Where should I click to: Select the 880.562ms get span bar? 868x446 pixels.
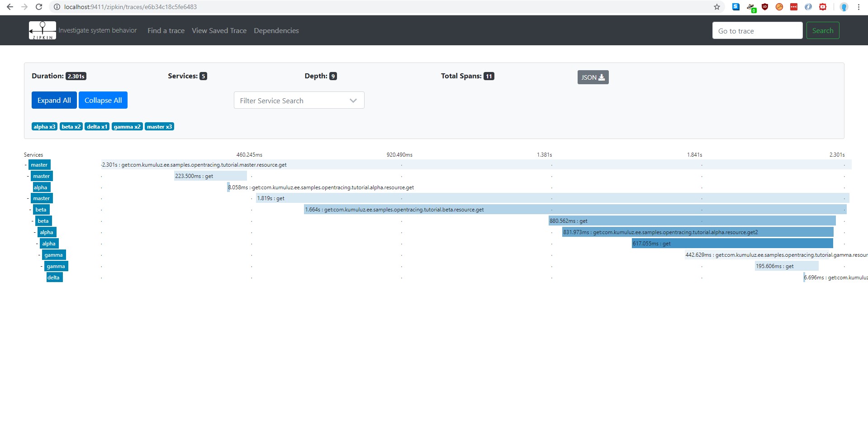click(692, 221)
